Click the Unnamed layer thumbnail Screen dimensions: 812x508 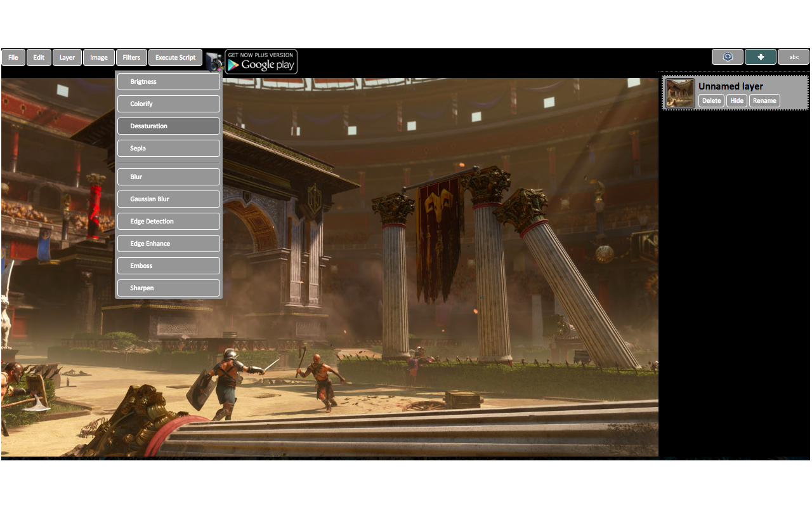pyautogui.click(x=680, y=93)
